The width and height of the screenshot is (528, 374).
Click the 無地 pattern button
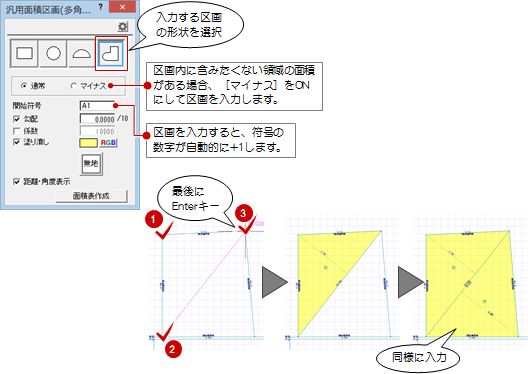(x=91, y=164)
